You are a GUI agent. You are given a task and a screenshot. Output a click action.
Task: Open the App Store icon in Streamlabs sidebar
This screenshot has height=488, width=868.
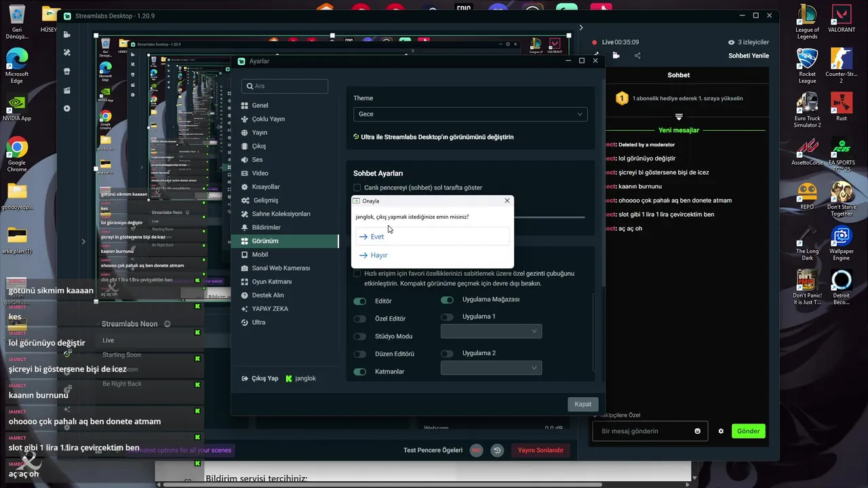pyautogui.click(x=66, y=71)
